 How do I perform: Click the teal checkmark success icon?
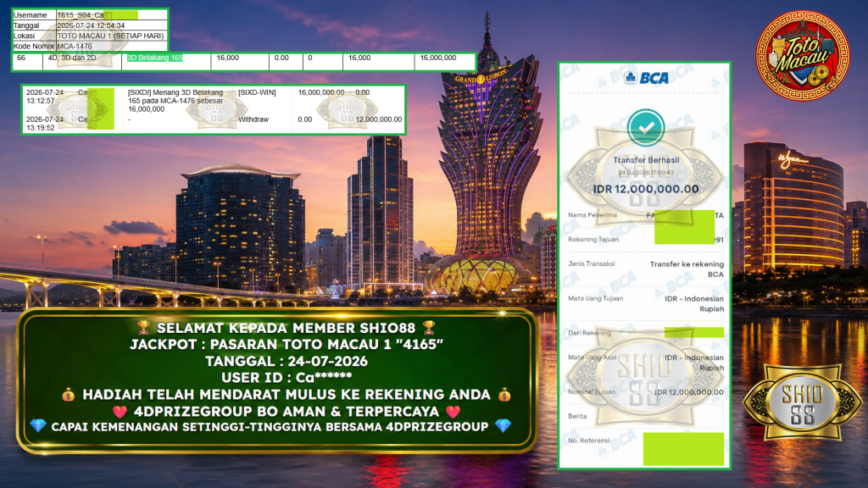point(645,128)
